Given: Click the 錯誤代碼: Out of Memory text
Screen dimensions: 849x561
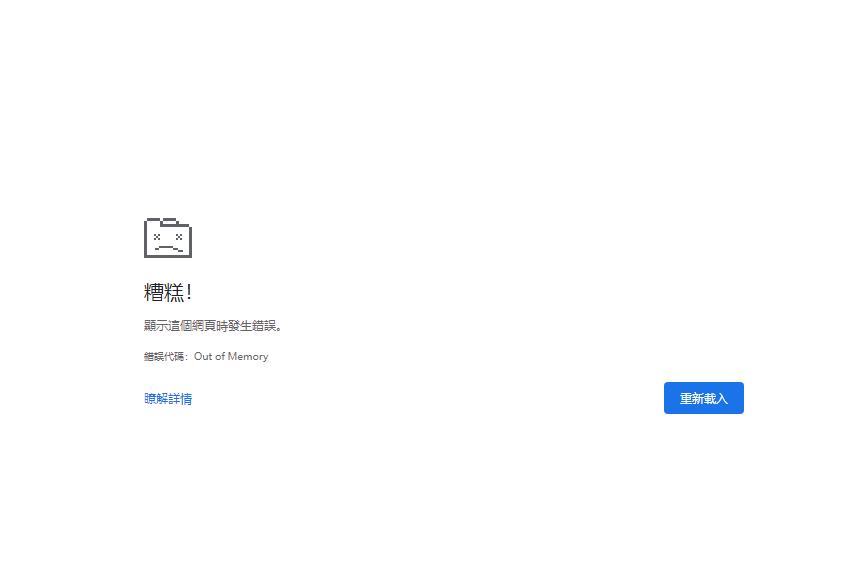Looking at the screenshot, I should pos(206,356).
